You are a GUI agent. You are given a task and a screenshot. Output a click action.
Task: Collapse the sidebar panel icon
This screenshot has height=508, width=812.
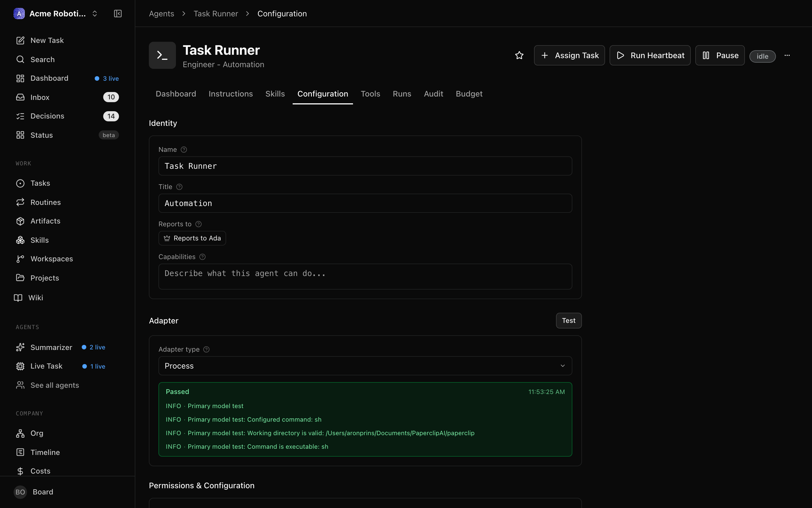pos(118,14)
